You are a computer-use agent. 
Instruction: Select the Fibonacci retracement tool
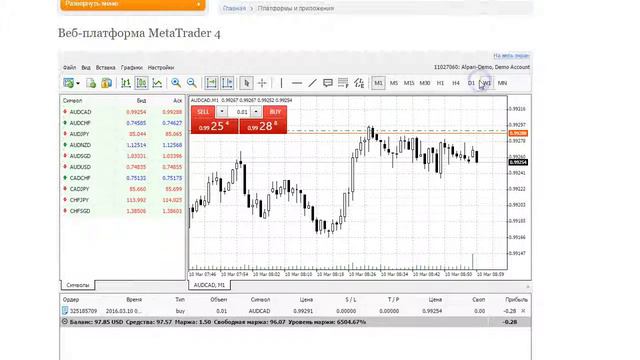343,83
